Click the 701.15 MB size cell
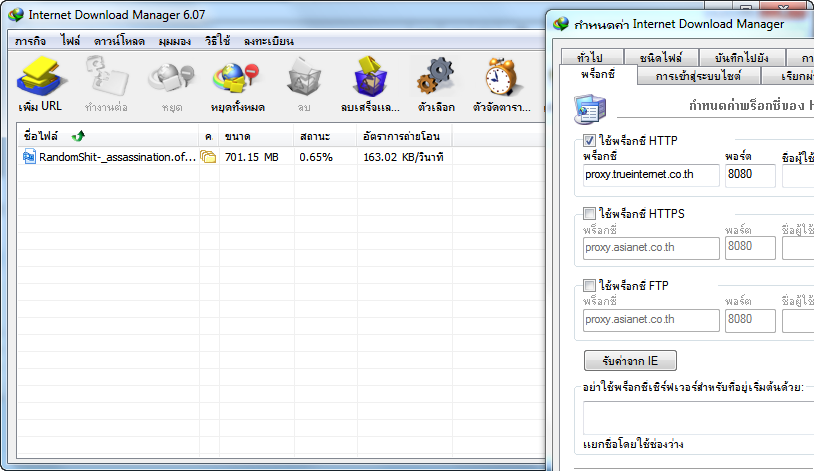 coord(252,157)
